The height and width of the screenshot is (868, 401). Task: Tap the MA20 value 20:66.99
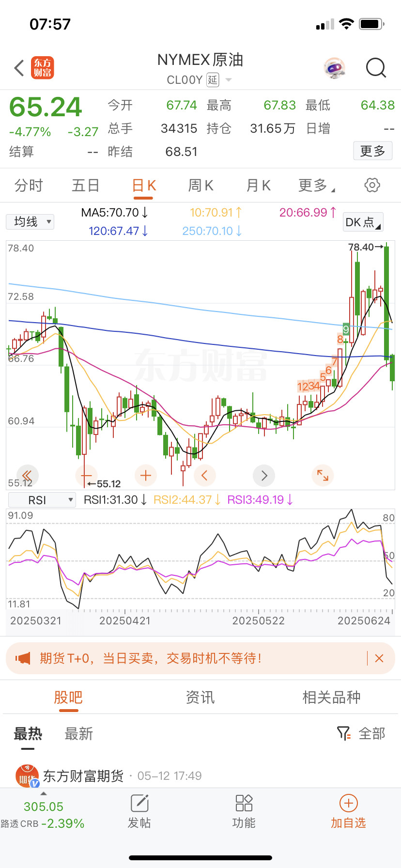coord(308,213)
